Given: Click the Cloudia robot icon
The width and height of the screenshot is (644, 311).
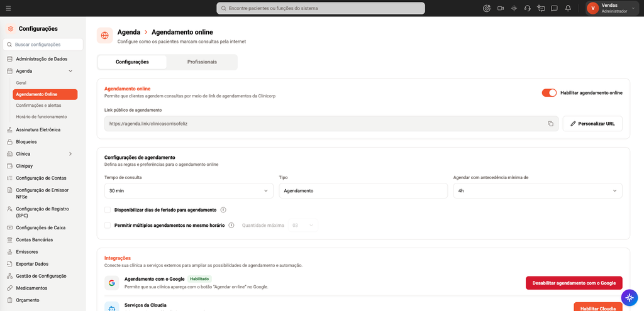Looking at the screenshot, I should pyautogui.click(x=112, y=307).
